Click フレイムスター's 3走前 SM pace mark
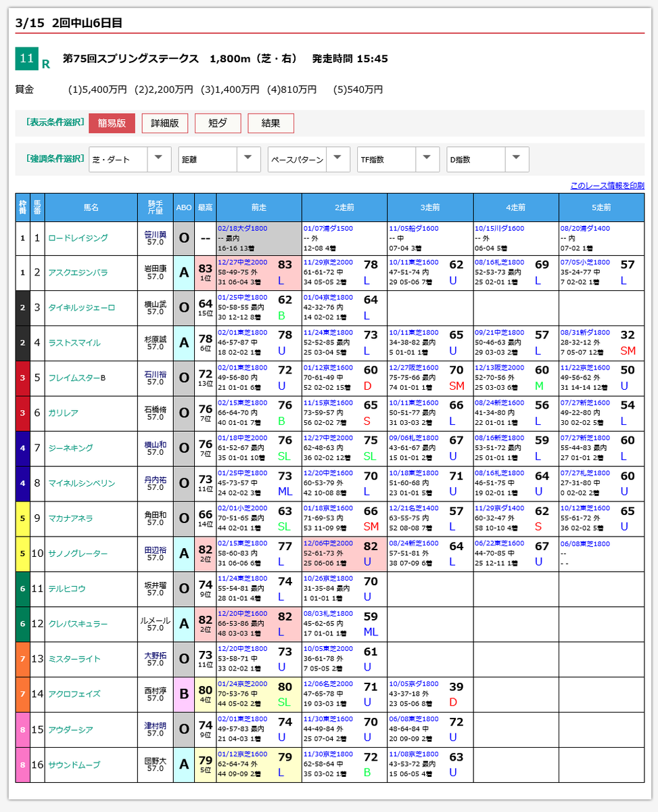658x812 pixels. [x=456, y=385]
